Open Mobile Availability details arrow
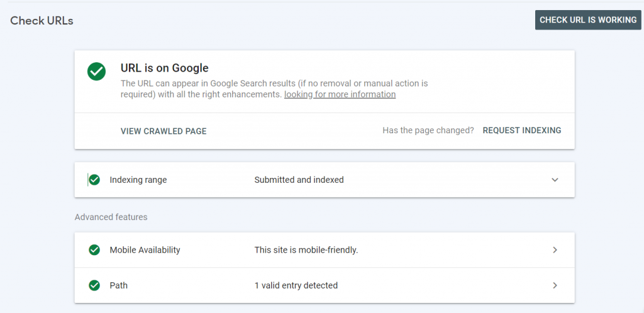 point(555,250)
